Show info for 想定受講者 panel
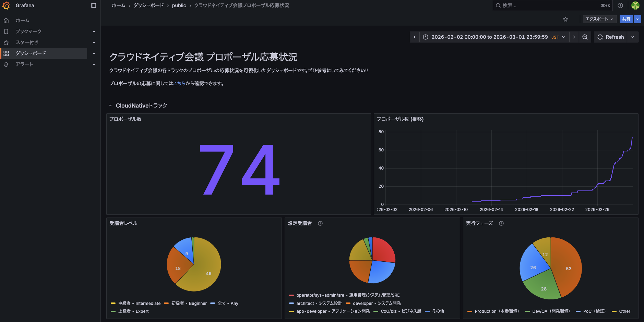 [320, 223]
